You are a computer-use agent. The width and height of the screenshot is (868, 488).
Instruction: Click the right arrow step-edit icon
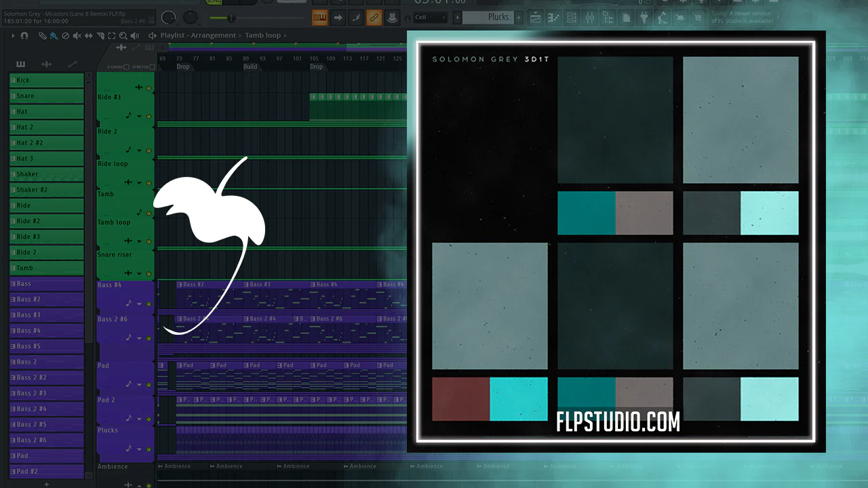[x=337, y=18]
